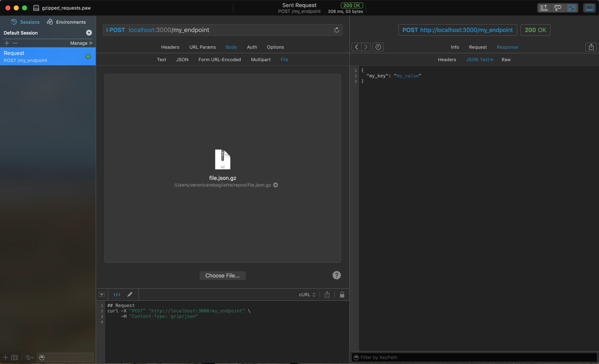Image resolution: width=599 pixels, height=364 pixels.
Task: Switch to the Headers request tab
Action: point(170,47)
